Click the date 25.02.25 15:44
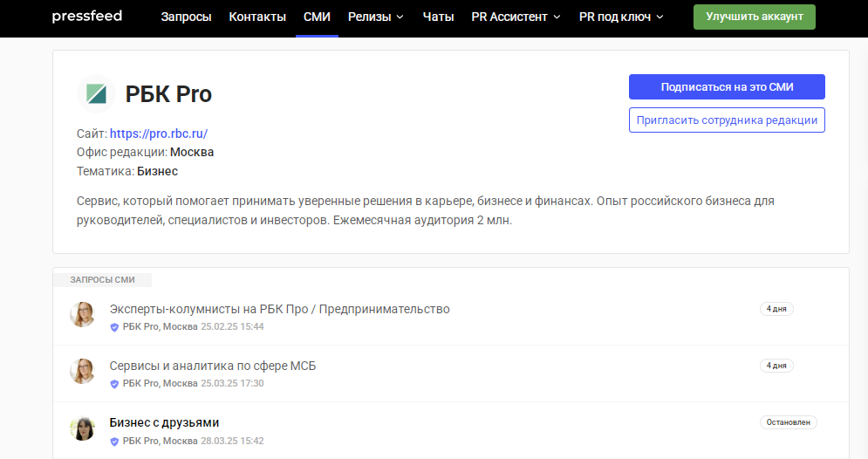The image size is (868, 459). [x=232, y=327]
